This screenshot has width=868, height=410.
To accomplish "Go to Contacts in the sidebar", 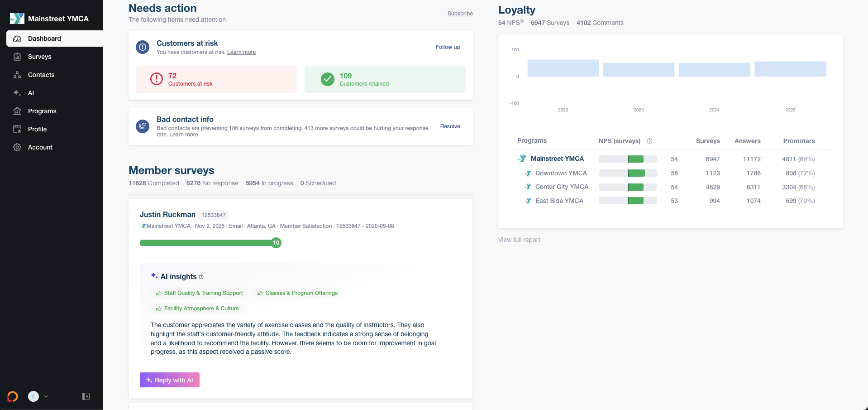I will tap(41, 75).
